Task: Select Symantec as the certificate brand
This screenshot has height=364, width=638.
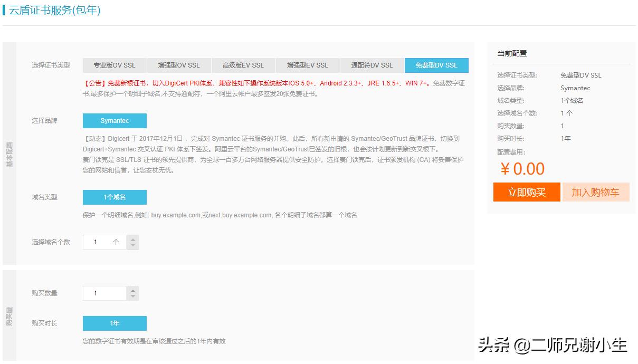Action: click(115, 121)
